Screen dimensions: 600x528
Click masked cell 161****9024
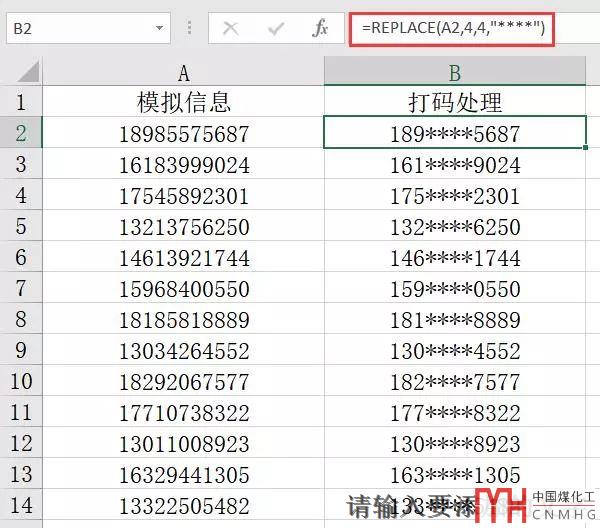455,163
